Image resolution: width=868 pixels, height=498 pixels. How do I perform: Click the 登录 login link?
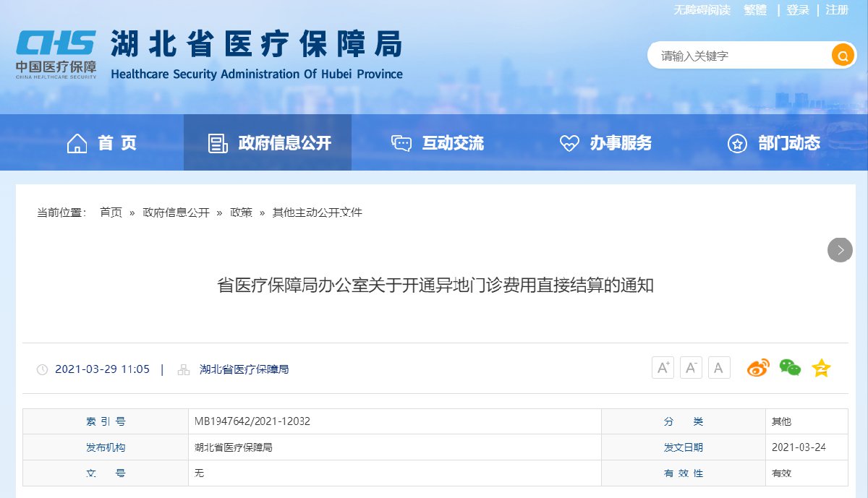coord(798,10)
